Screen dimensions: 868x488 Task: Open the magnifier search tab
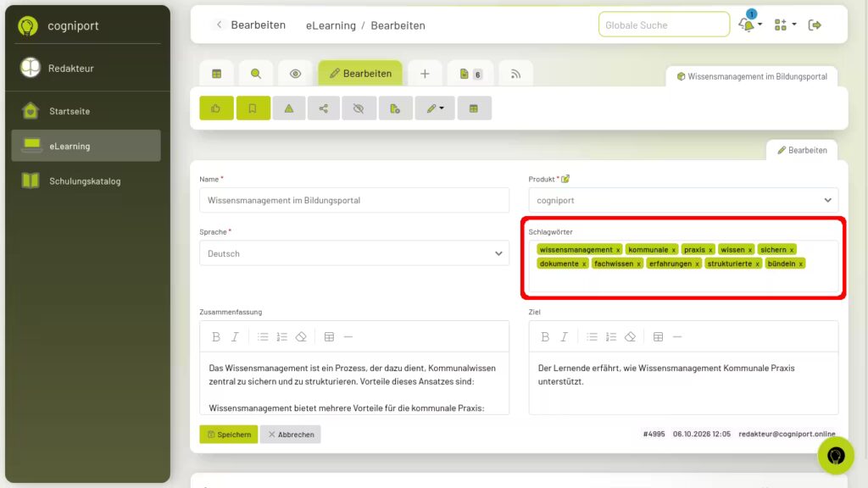pos(256,74)
